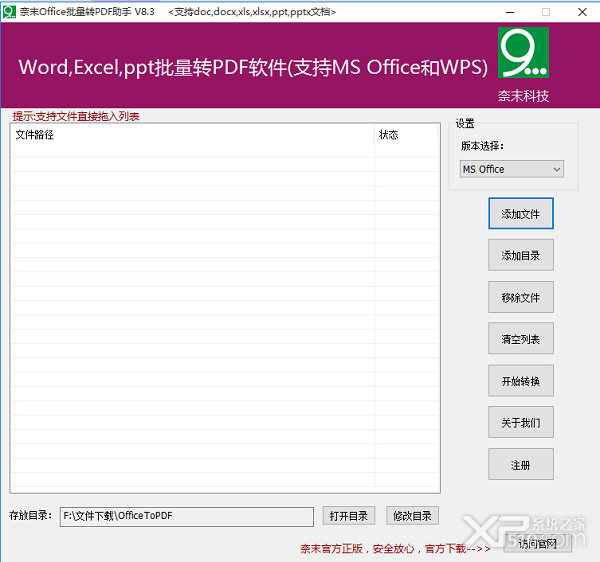Visit official site via 访问官网

[537, 543]
